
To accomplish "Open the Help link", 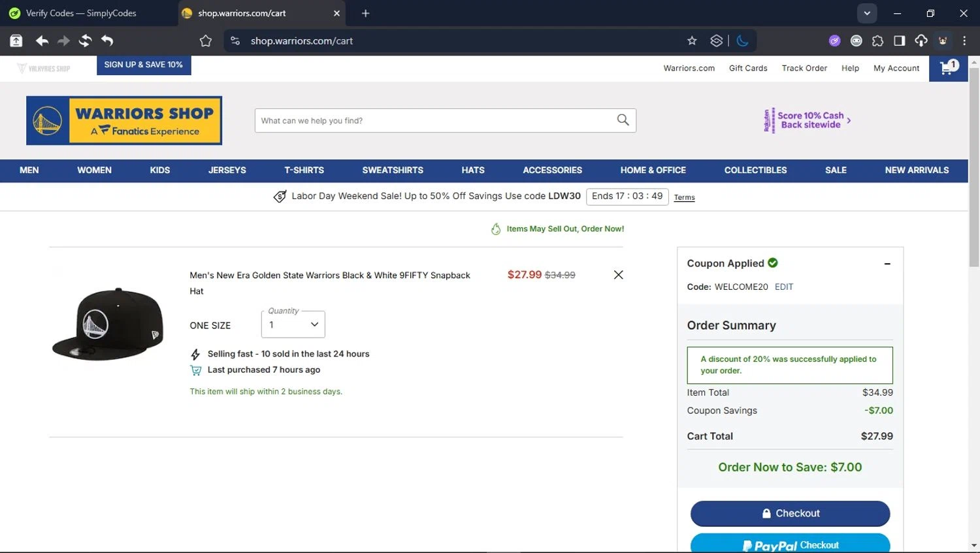I will tap(850, 69).
